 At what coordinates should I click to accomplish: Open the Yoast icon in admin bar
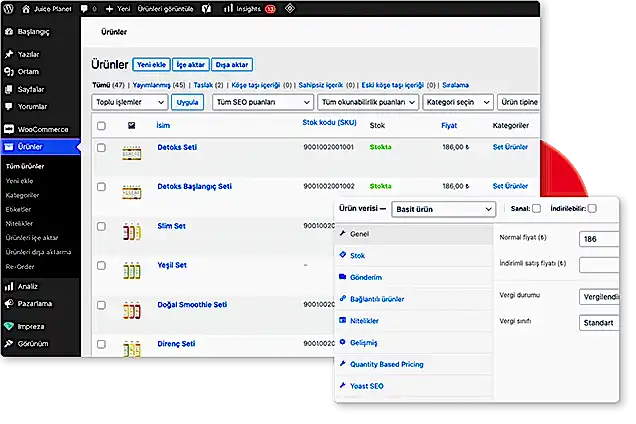coord(206,9)
